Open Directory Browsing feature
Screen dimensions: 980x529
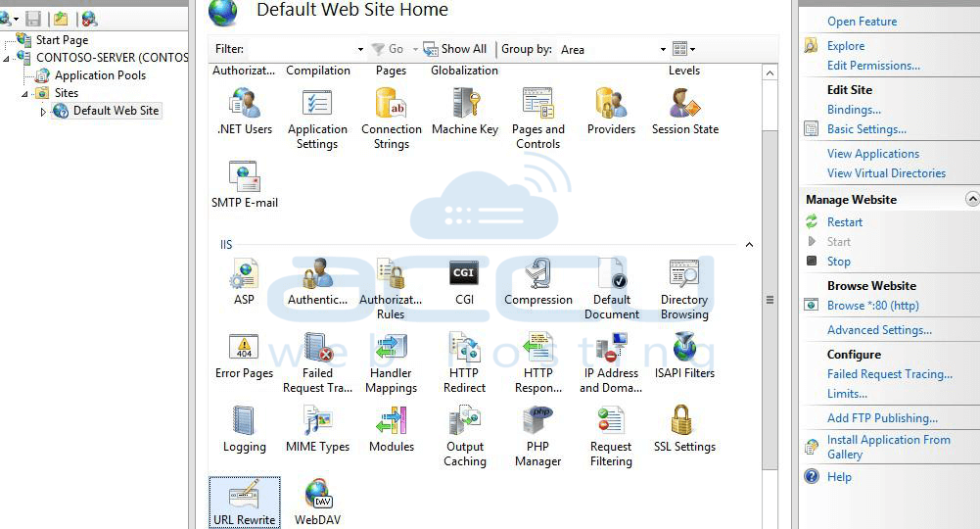point(684,289)
